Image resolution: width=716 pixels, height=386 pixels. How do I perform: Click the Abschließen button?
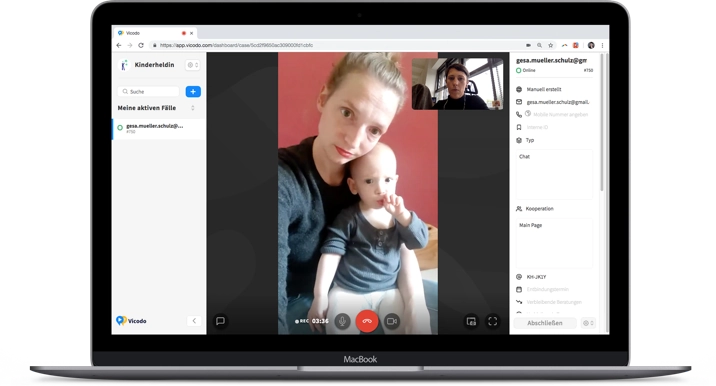[545, 323]
